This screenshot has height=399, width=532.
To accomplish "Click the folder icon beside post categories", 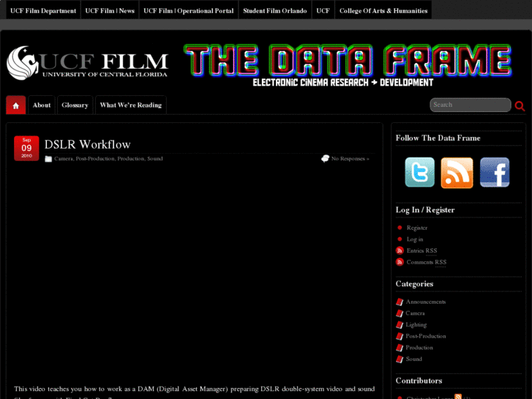I will pos(48,159).
